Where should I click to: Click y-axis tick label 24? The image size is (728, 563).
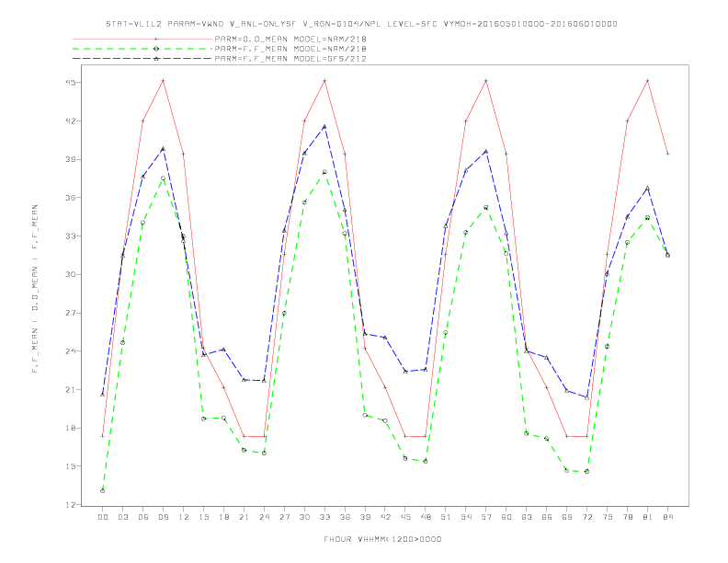[x=70, y=351]
